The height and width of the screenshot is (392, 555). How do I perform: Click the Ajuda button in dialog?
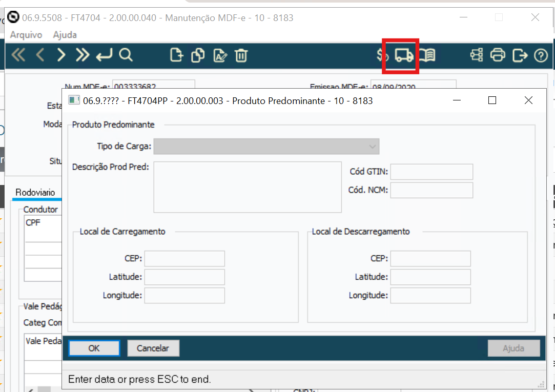click(x=513, y=348)
